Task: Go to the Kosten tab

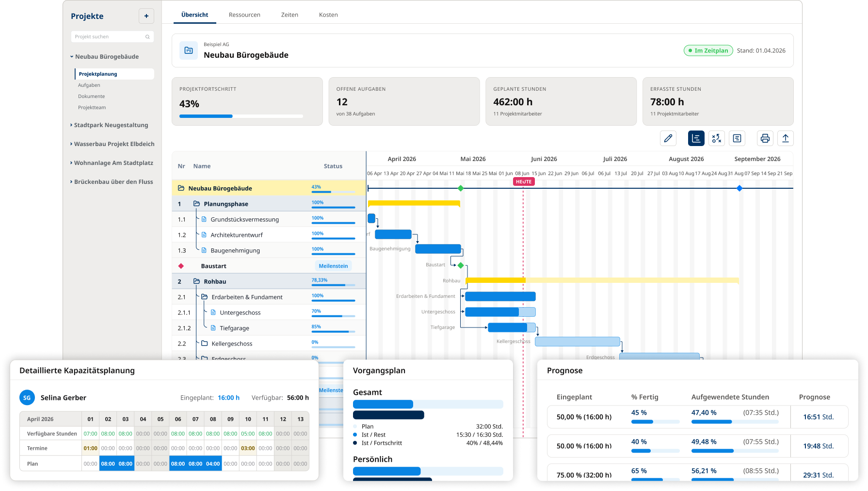Action: pos(328,15)
